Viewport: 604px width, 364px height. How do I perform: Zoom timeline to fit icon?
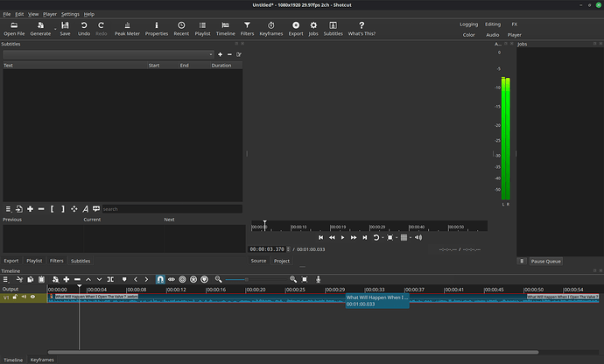pos(305,279)
